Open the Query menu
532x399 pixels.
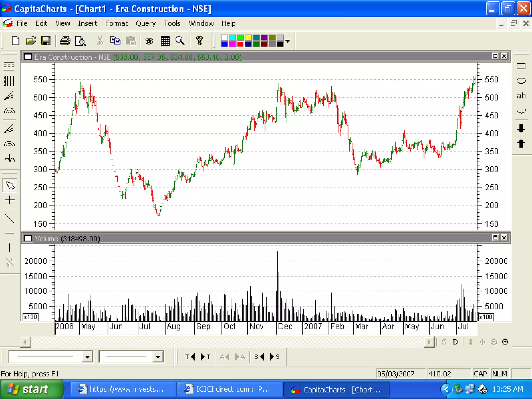pyautogui.click(x=145, y=23)
